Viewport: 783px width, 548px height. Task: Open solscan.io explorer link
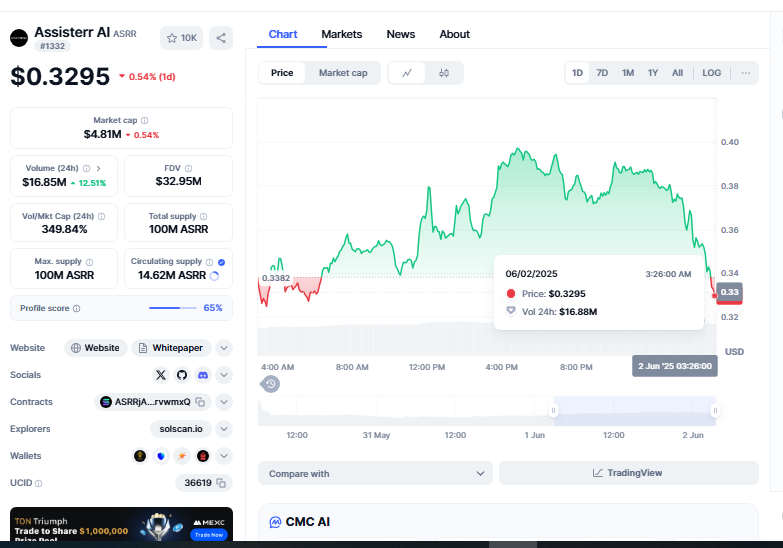(x=181, y=429)
